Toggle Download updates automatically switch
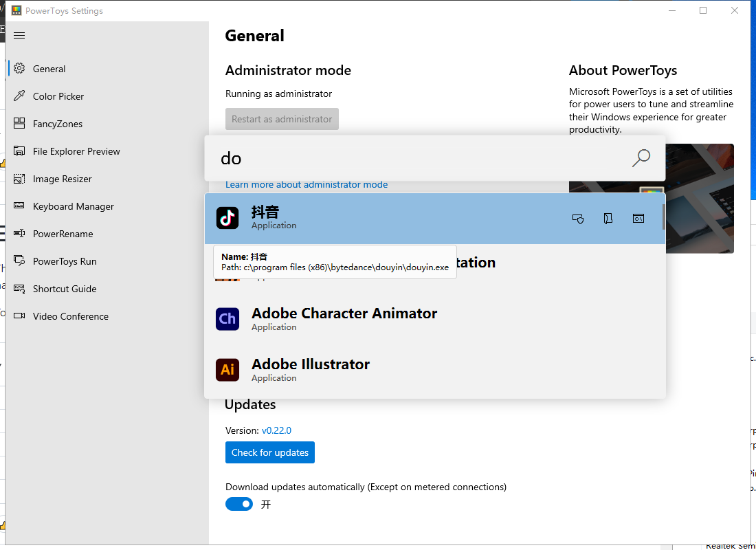 point(239,504)
